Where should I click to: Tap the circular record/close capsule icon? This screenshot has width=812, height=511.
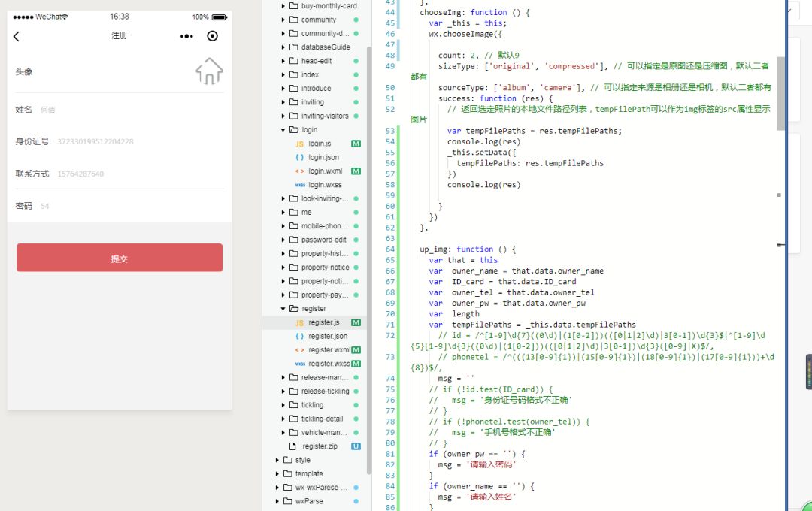pos(212,36)
